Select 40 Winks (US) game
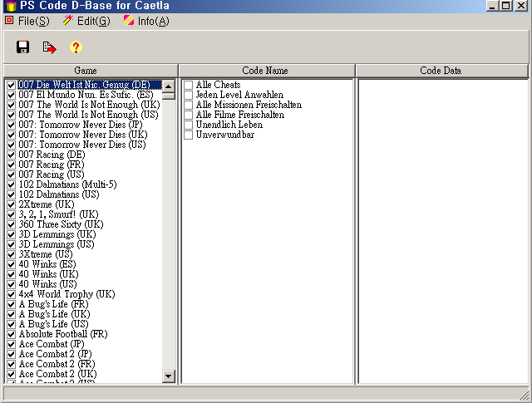Viewport: 532px width, 403px height. pyautogui.click(x=48, y=284)
